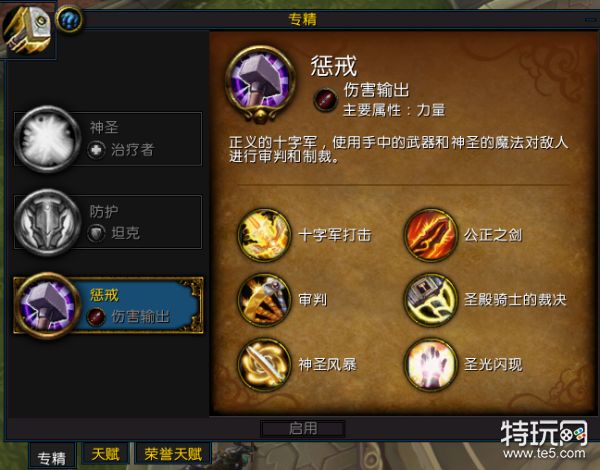Screen dimensions: 600x470
Task: Click the paladin class hammer portrait
Action: 27,30
